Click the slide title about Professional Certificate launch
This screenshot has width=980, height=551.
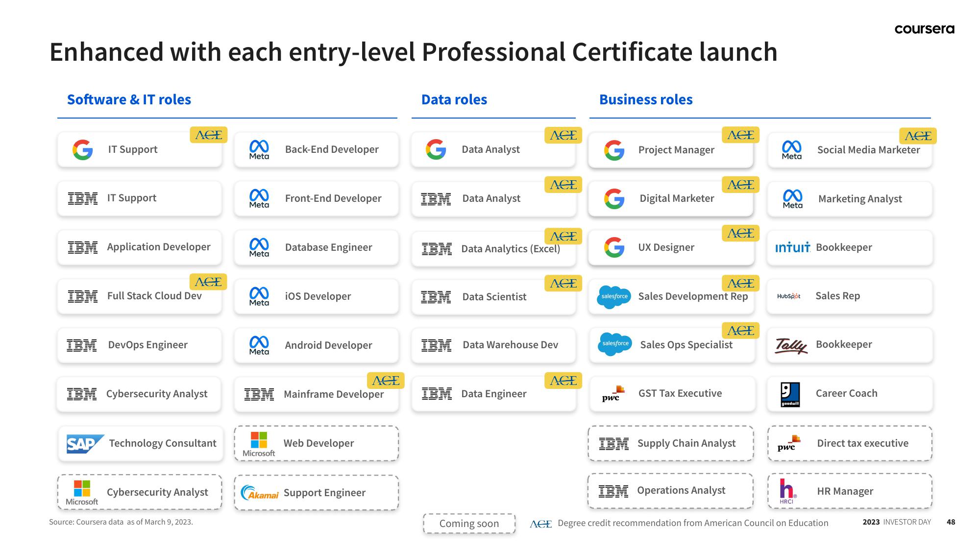(x=414, y=52)
